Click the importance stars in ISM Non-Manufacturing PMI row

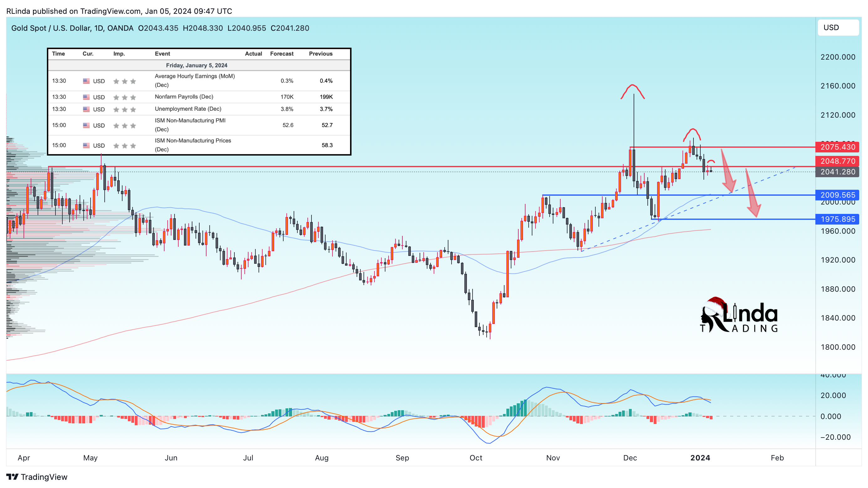(x=124, y=126)
